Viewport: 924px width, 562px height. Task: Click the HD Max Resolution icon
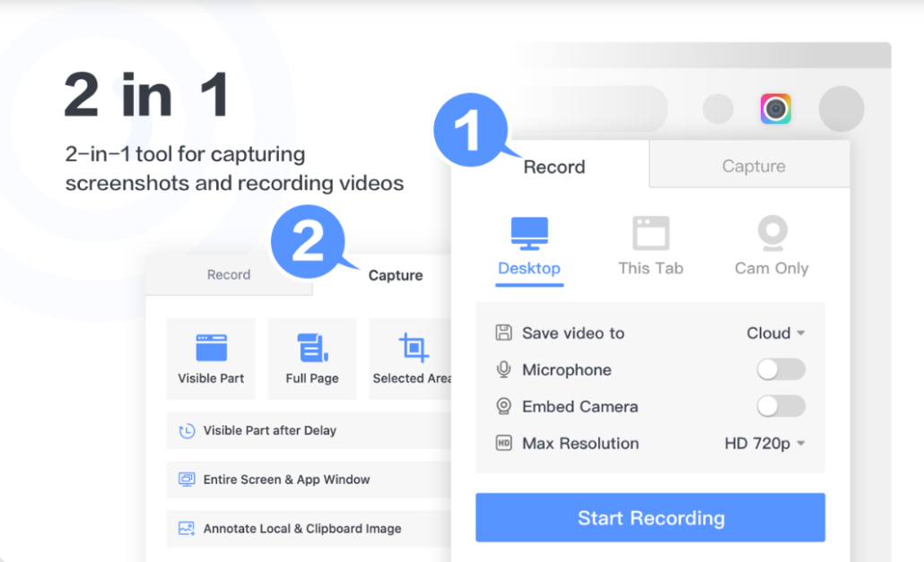(503, 443)
